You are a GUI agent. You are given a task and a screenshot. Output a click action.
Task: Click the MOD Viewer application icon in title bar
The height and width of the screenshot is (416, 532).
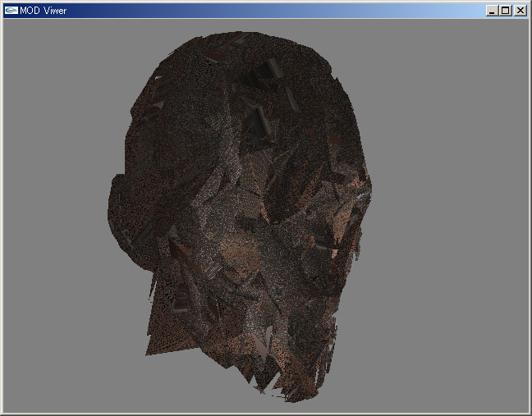(11, 11)
